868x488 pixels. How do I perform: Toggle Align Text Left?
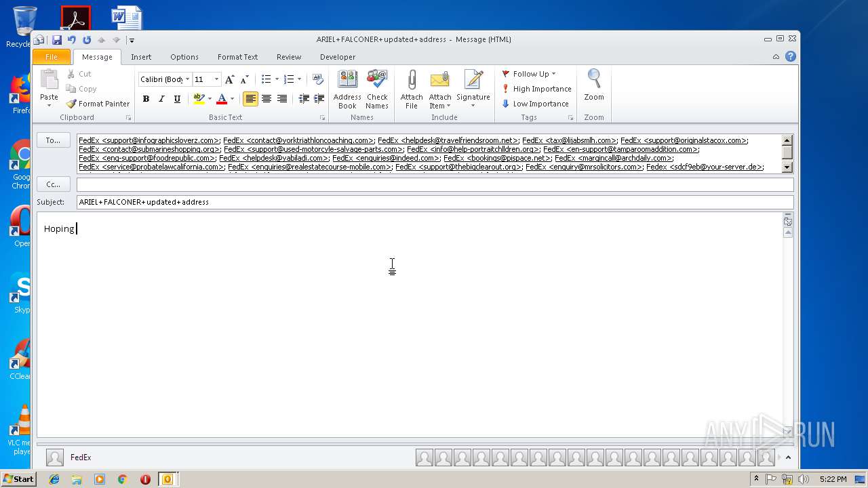point(251,99)
